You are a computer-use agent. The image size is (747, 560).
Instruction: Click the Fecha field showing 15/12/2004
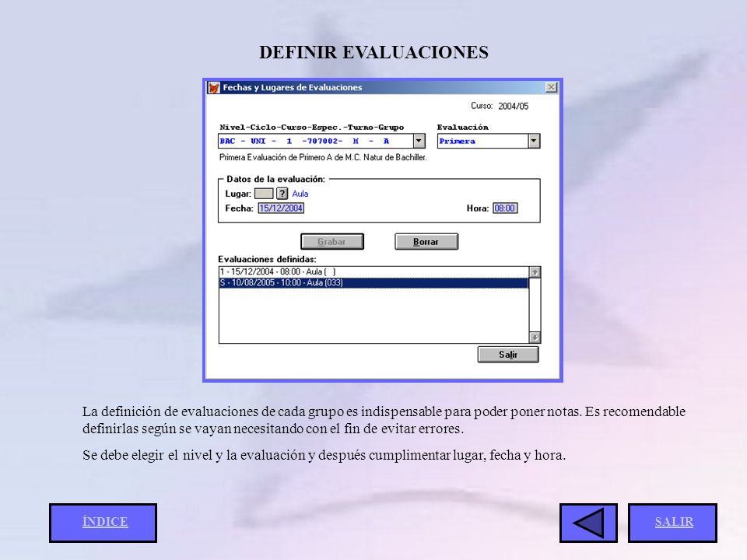(281, 208)
